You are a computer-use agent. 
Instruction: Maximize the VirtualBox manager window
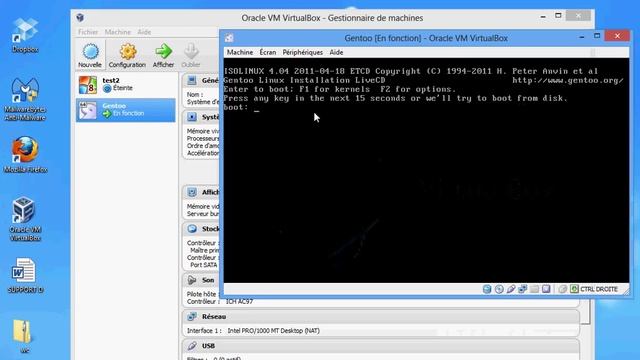coord(558,16)
